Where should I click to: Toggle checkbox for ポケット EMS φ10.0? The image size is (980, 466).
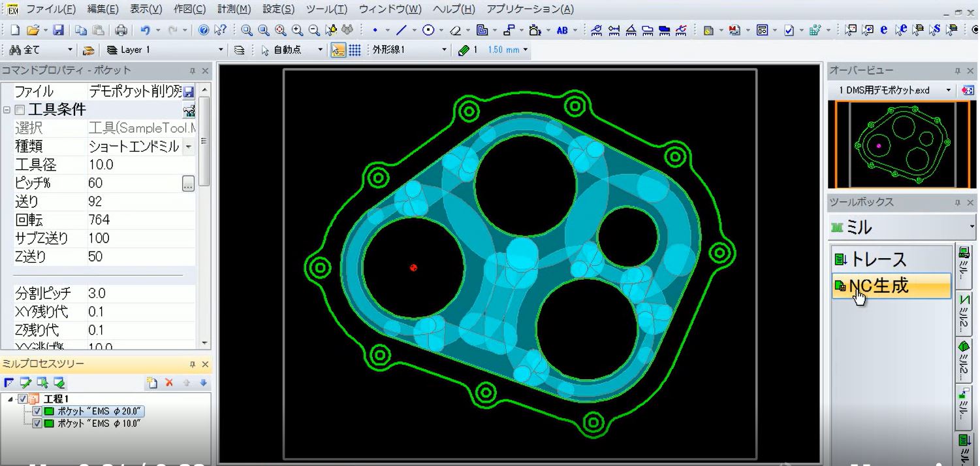pyautogui.click(x=37, y=424)
